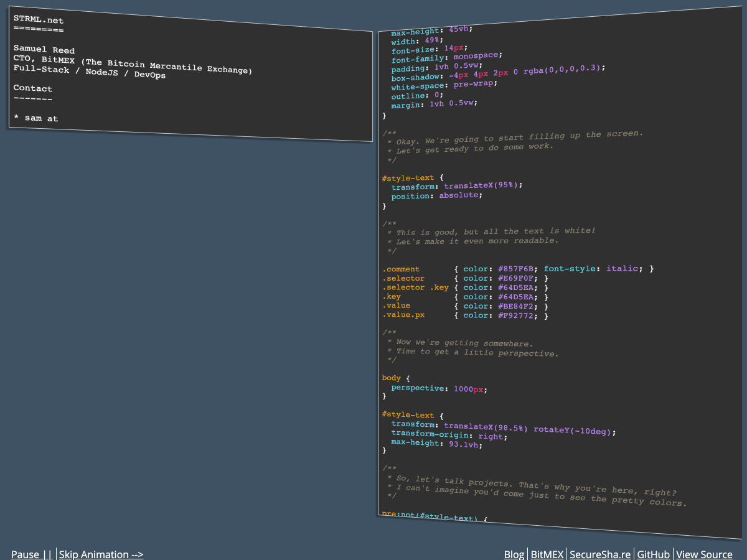Click the body selector
Image resolution: width=747 pixels, height=560 pixels.
(x=392, y=378)
